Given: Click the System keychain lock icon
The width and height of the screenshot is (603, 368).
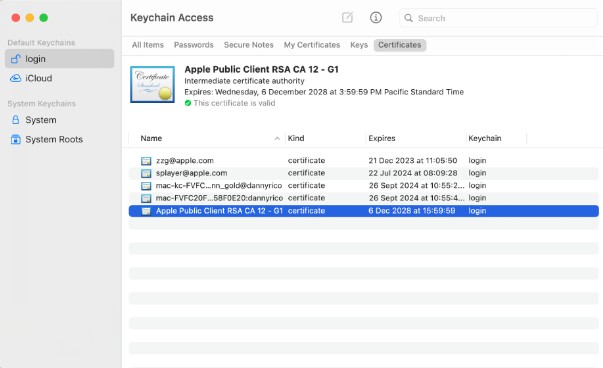Looking at the screenshot, I should 15,120.
